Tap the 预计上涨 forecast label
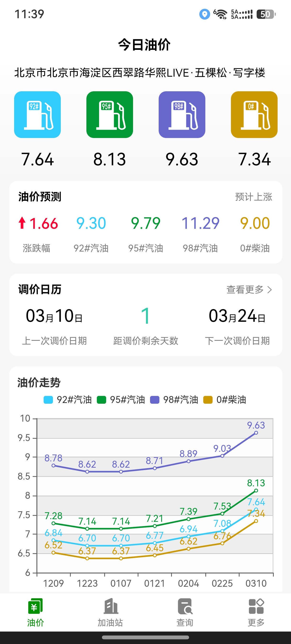291x644 pixels. [253, 197]
